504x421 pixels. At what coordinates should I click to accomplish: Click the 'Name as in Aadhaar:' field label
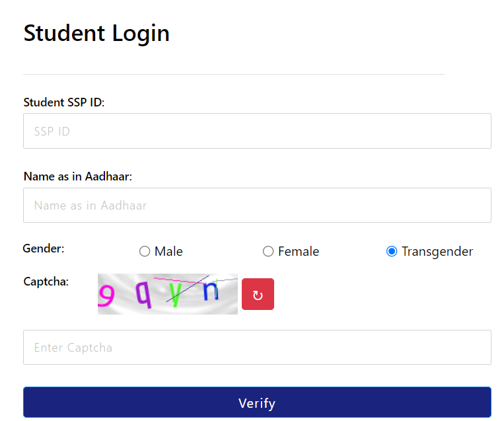(x=78, y=176)
